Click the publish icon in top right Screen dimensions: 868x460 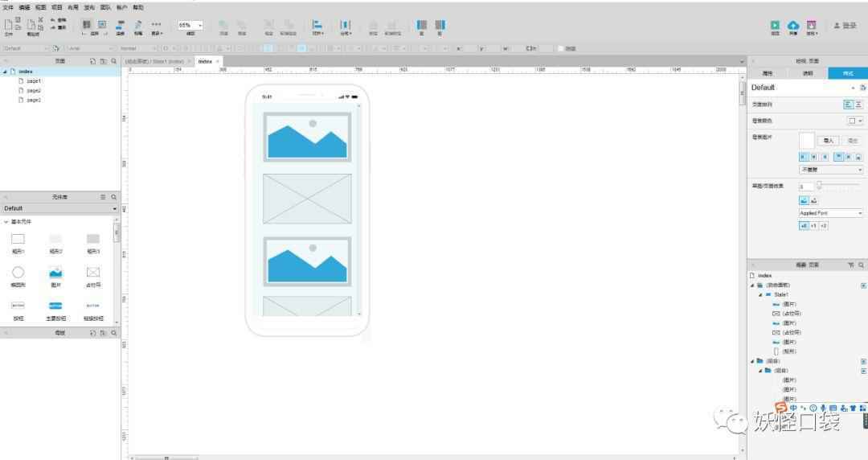pos(812,25)
